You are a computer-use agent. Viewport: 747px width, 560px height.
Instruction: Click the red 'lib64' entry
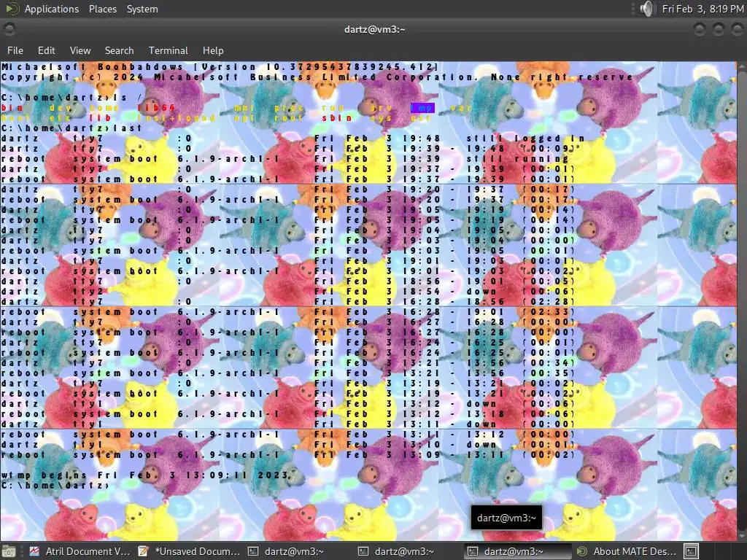(x=157, y=108)
